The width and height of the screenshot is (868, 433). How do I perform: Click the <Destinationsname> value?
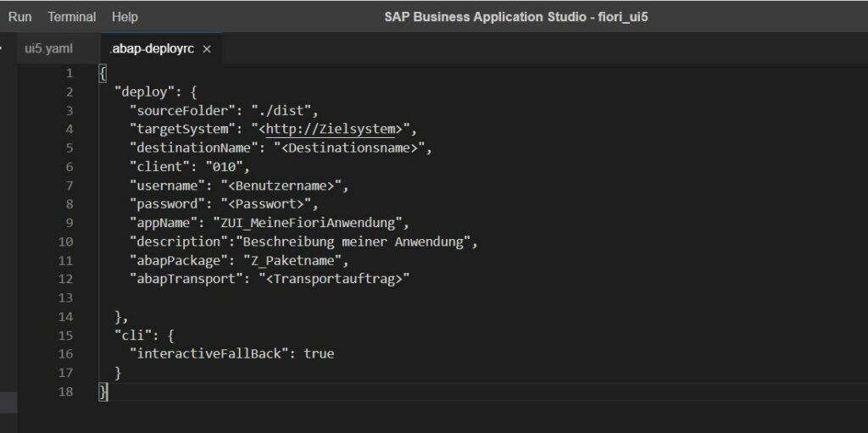click(x=348, y=147)
